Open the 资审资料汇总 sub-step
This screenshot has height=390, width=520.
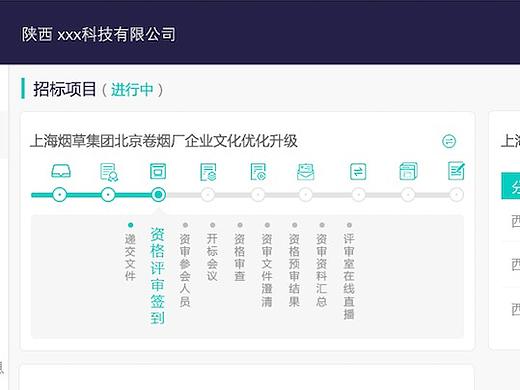322,270
